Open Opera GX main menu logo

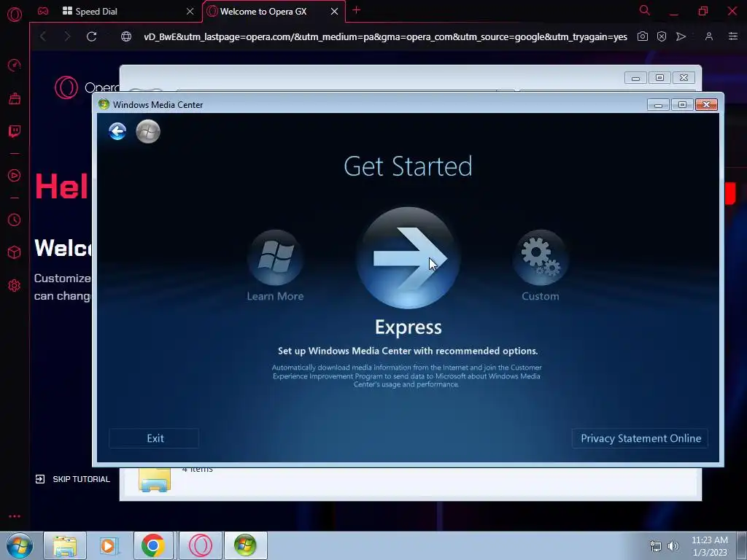coord(15,15)
